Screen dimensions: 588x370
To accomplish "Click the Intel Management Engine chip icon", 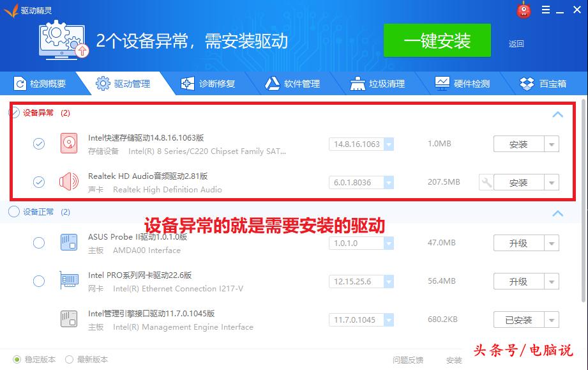I will coord(69,320).
